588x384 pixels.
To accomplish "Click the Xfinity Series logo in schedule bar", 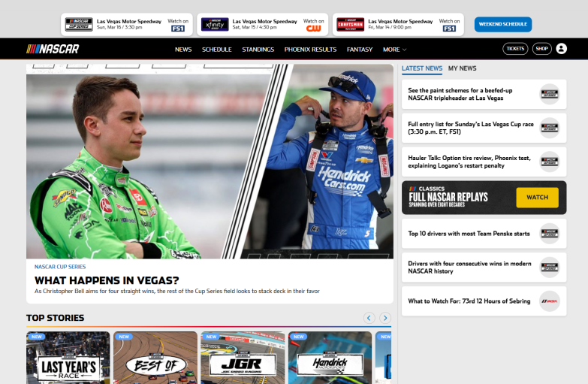I will pyautogui.click(x=215, y=24).
